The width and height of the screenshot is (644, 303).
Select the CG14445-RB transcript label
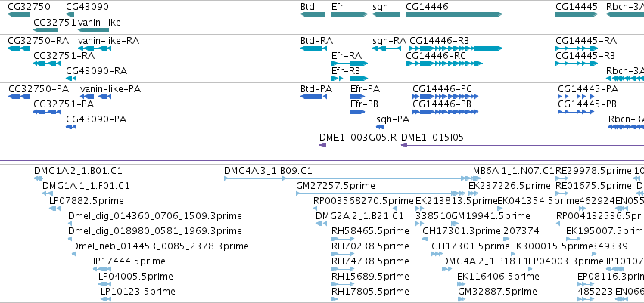point(585,56)
